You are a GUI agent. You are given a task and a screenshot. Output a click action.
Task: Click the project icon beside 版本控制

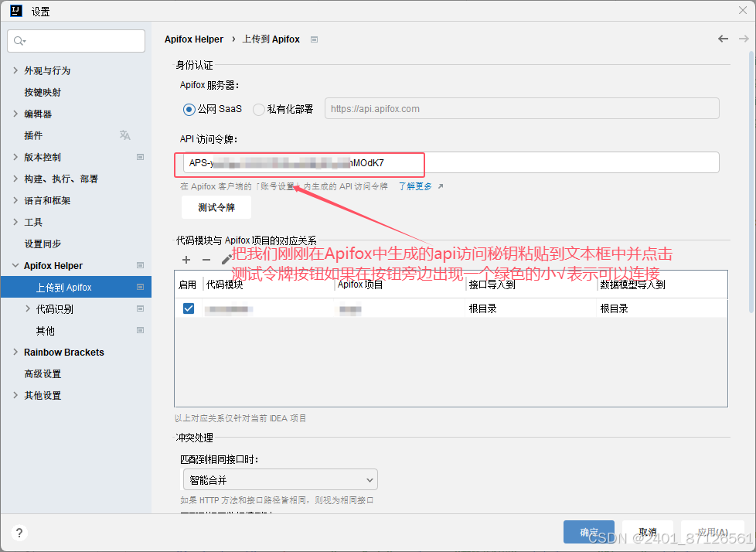coord(141,157)
